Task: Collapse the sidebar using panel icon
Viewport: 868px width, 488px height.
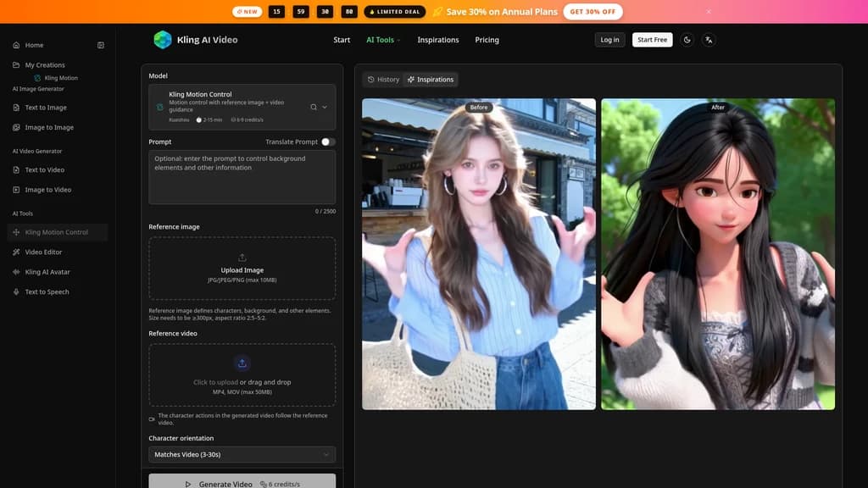Action: pos(101,46)
